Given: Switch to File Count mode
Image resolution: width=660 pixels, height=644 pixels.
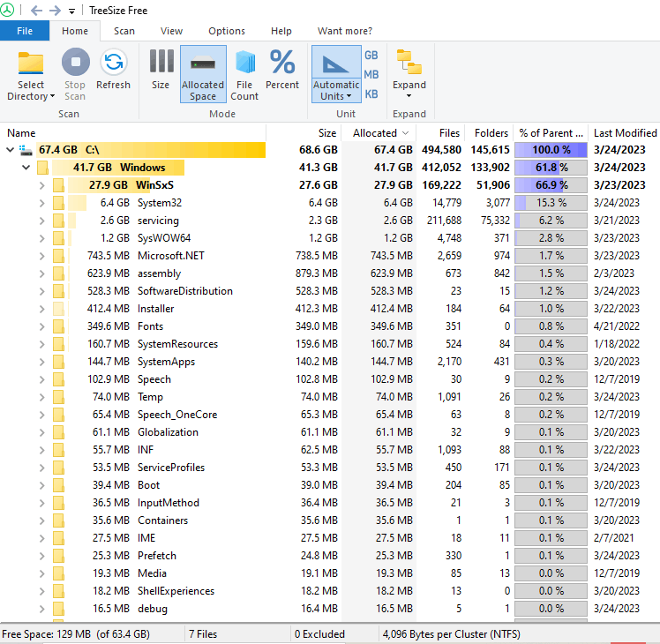Looking at the screenshot, I should tap(244, 75).
